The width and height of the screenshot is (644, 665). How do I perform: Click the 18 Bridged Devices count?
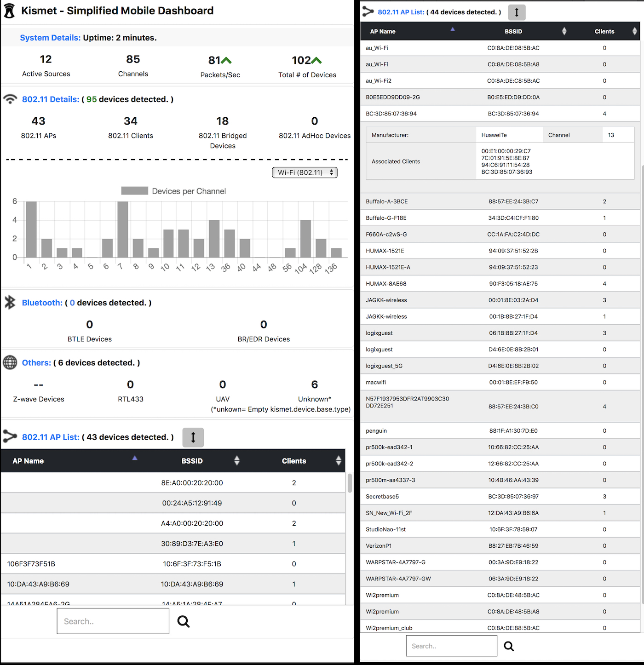click(223, 121)
